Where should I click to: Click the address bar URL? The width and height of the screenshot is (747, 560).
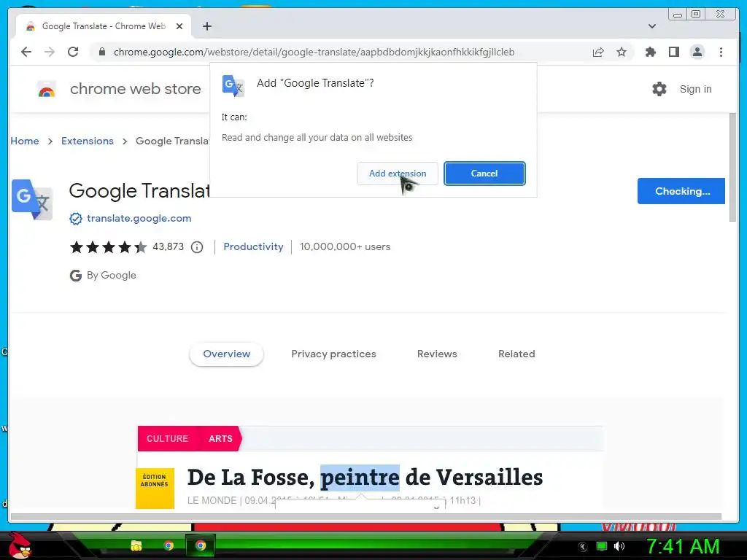pos(314,52)
